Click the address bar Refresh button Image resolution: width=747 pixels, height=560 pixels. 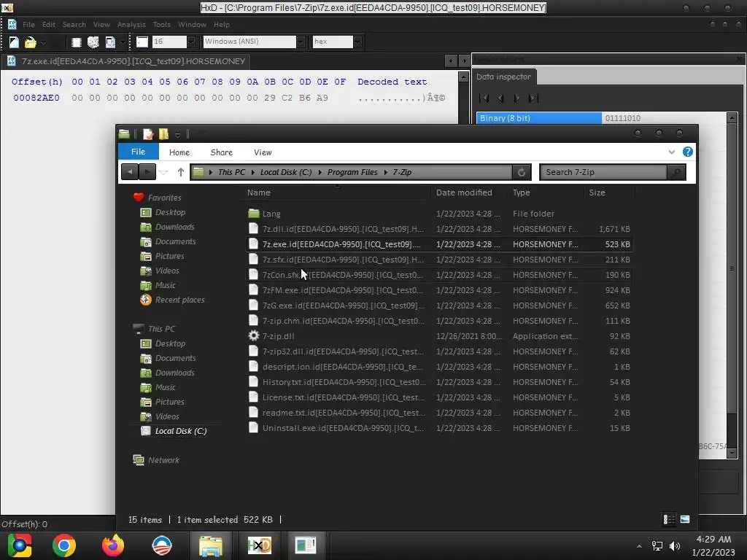click(522, 172)
